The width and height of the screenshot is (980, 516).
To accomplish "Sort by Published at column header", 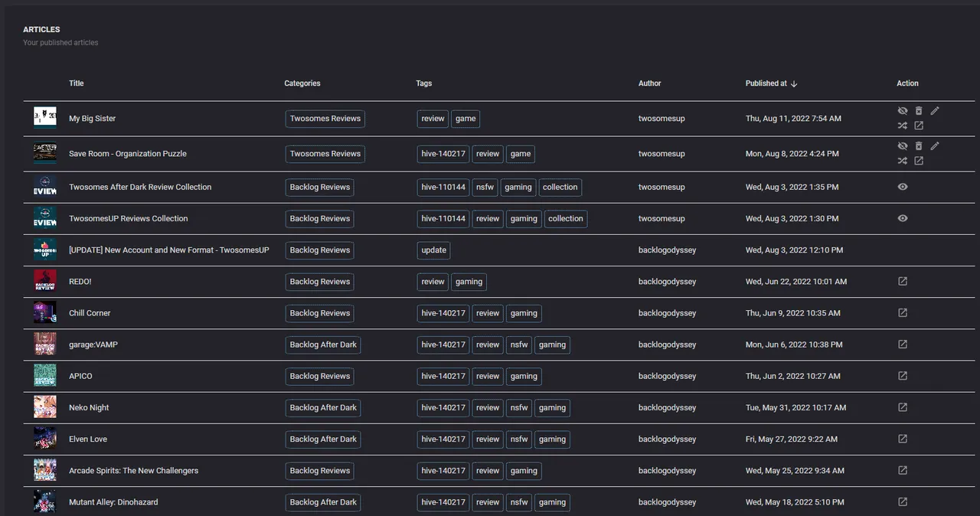I will [x=766, y=83].
